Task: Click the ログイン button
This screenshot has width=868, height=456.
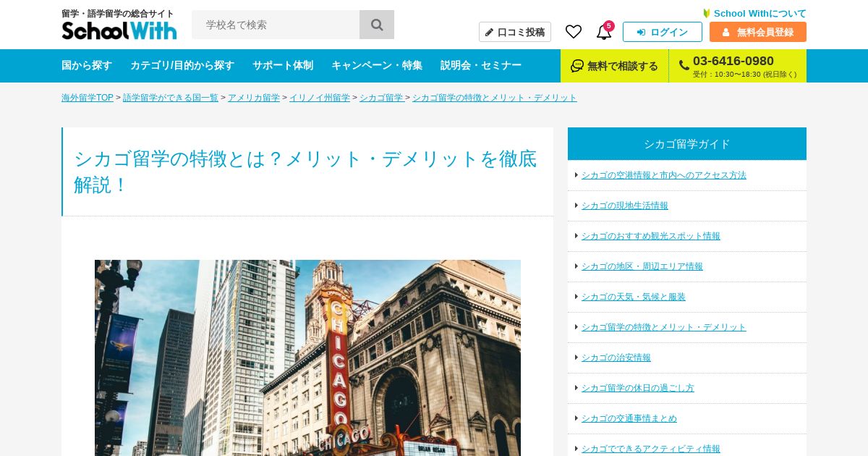Action: click(663, 32)
